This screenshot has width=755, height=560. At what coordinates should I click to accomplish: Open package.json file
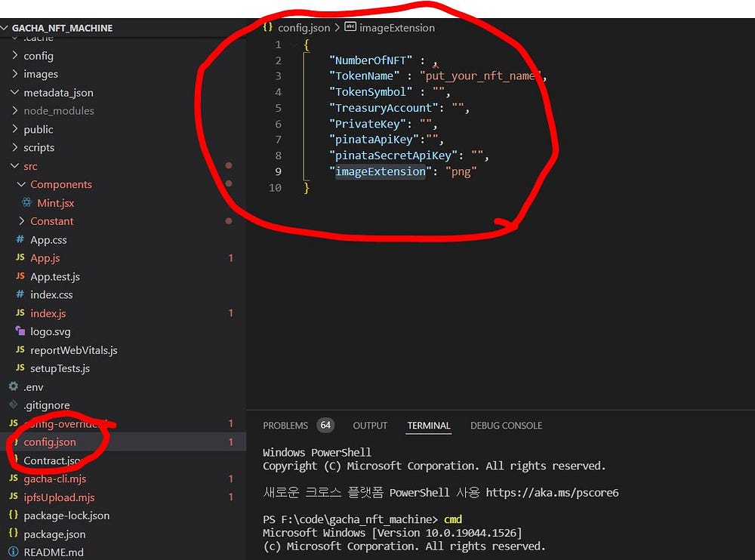pos(54,534)
